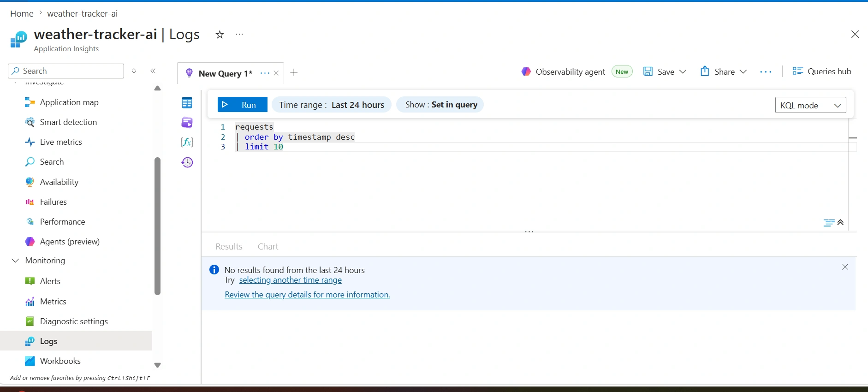This screenshot has height=392, width=868.
Task: Go to Home breadcrumb
Action: (x=22, y=14)
